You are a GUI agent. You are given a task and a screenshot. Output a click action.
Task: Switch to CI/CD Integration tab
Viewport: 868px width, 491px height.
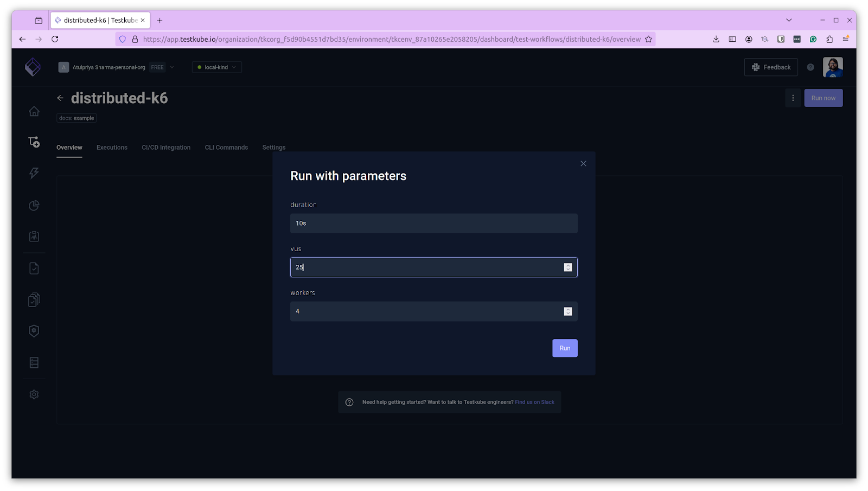click(x=166, y=148)
